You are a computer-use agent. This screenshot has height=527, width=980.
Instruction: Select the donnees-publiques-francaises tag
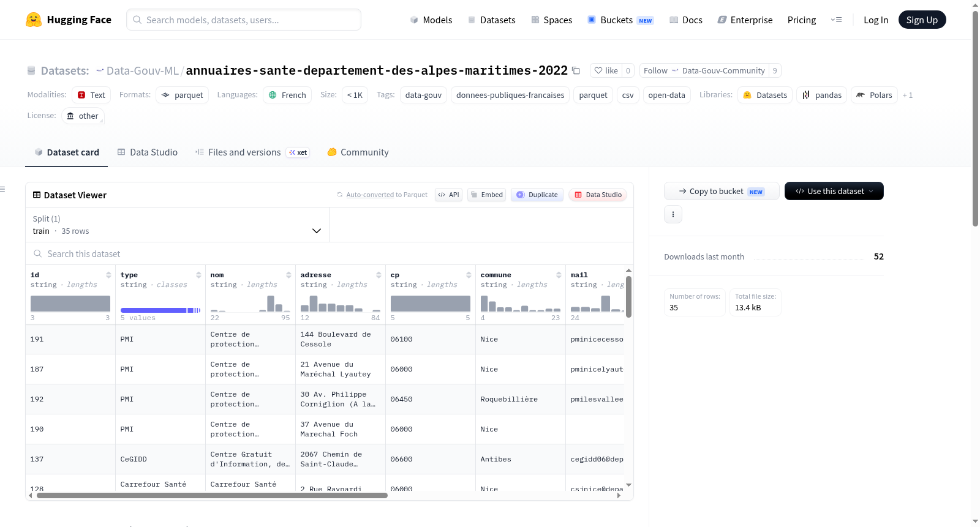tap(510, 95)
